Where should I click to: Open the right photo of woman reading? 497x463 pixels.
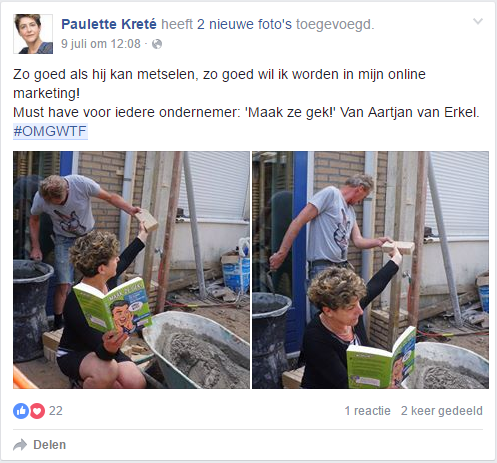point(370,270)
